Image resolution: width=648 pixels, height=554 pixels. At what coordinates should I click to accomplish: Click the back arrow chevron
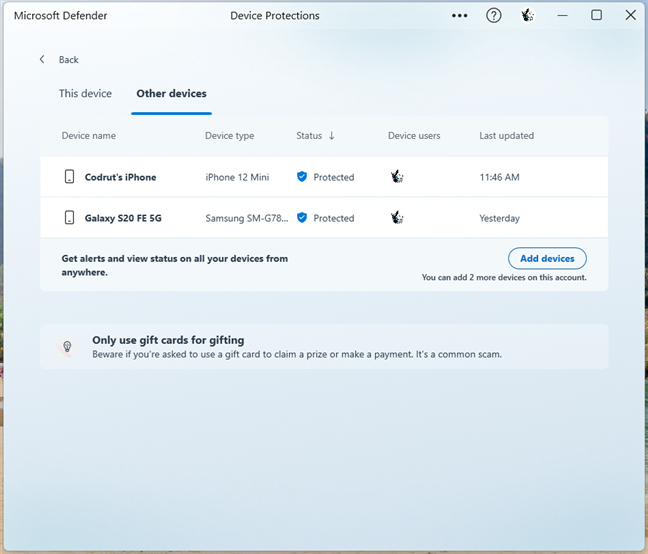point(42,59)
